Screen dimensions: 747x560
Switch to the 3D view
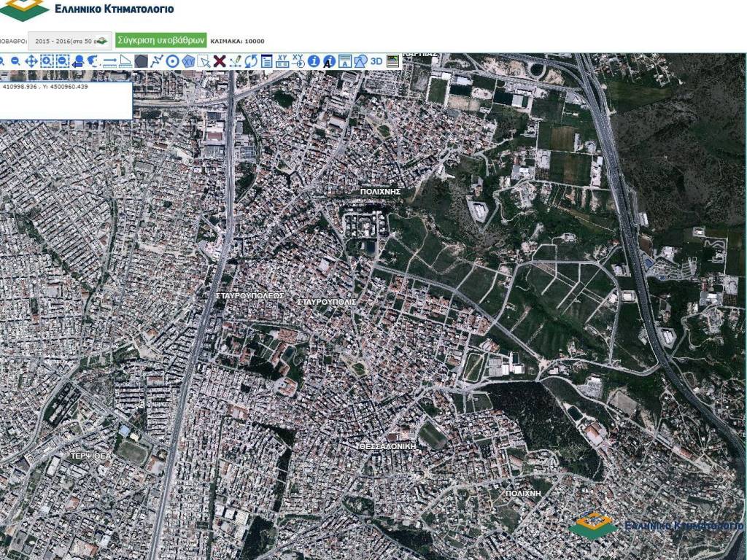(376, 61)
